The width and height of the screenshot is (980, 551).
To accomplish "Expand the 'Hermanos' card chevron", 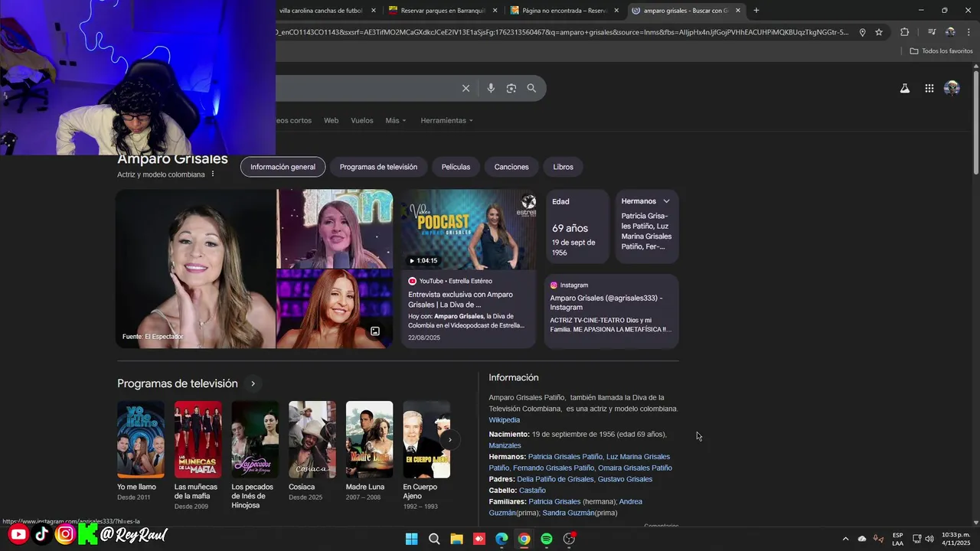I will 666,201.
